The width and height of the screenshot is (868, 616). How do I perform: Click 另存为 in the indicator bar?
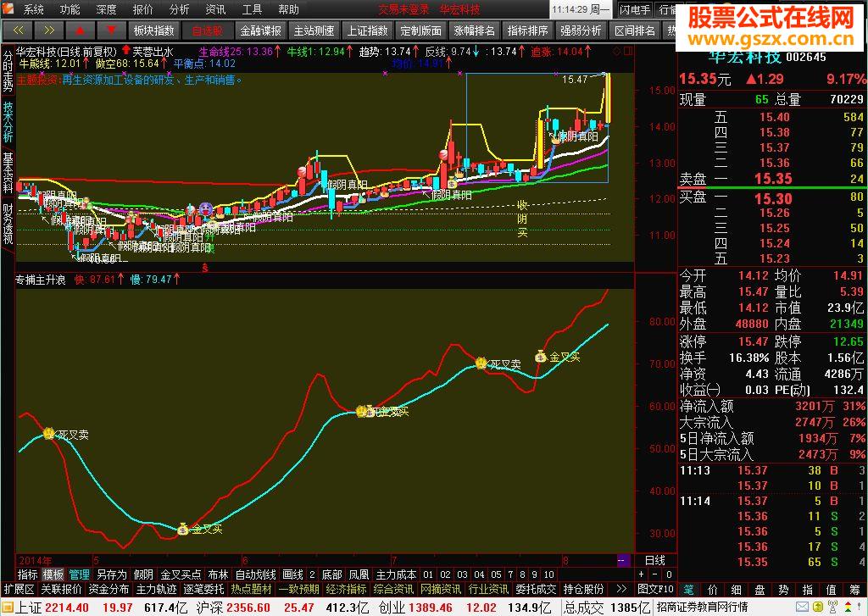click(111, 574)
